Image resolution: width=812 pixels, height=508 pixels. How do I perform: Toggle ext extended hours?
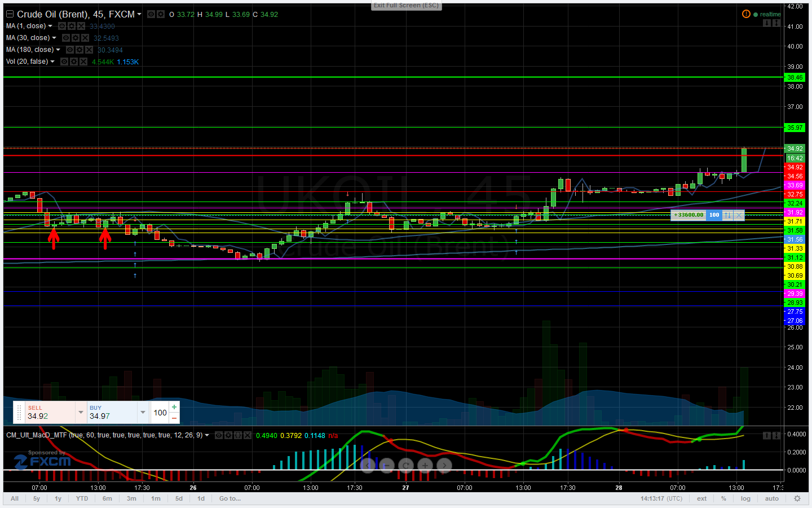[x=701, y=498]
